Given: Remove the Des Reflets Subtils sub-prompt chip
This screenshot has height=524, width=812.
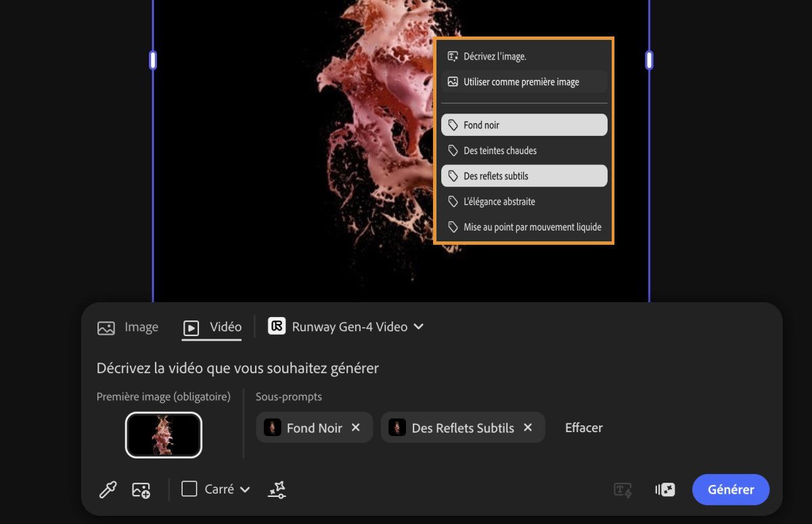Looking at the screenshot, I should tap(528, 427).
